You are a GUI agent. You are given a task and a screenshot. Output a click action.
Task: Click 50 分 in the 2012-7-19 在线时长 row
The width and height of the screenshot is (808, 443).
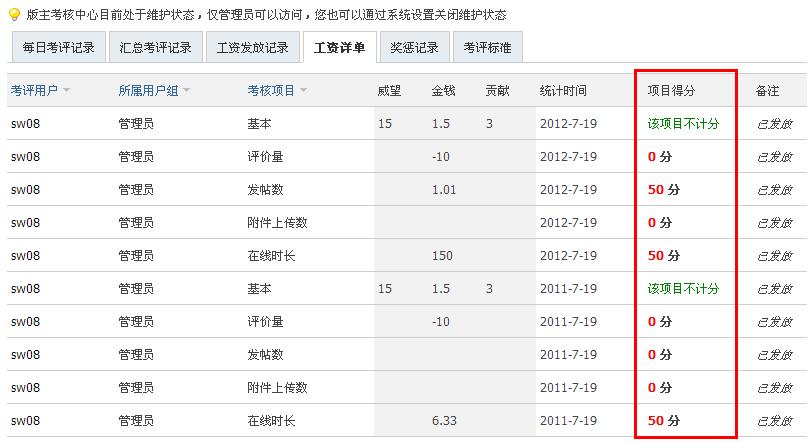664,255
